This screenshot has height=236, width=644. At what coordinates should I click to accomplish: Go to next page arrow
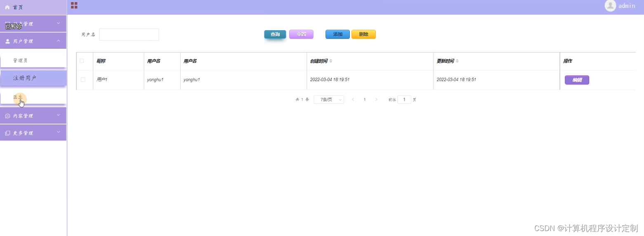coord(376,100)
